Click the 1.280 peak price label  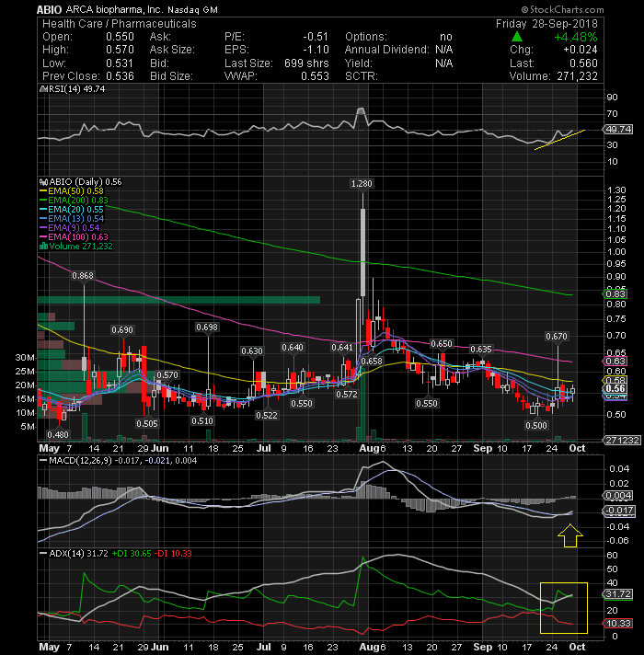pyautogui.click(x=362, y=183)
